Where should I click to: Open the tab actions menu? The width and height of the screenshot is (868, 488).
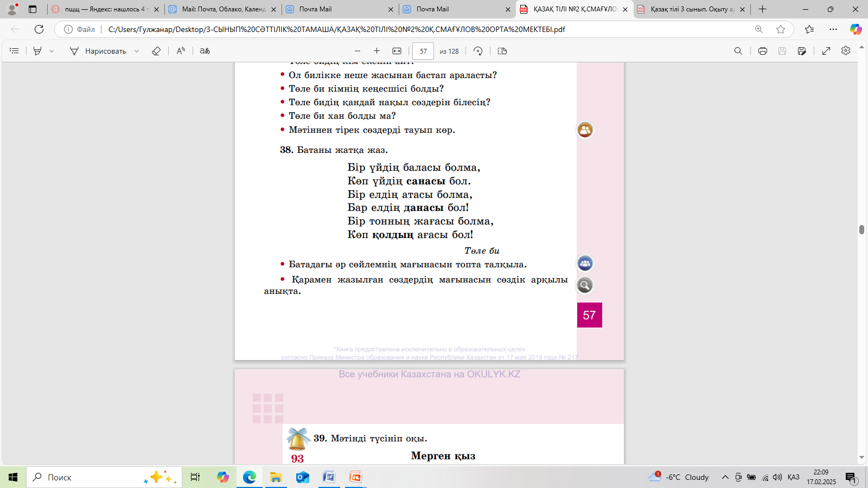pos(33,9)
